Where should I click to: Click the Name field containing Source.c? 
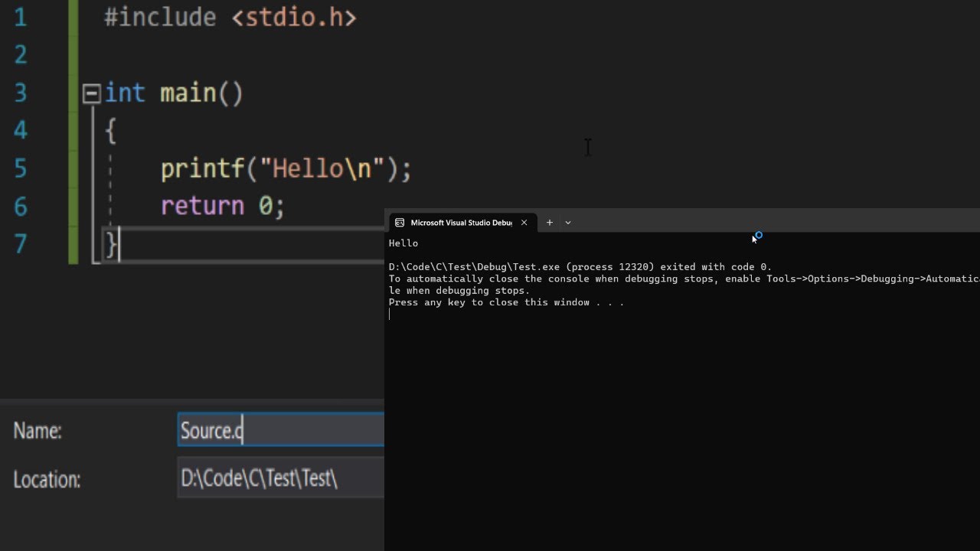281,430
